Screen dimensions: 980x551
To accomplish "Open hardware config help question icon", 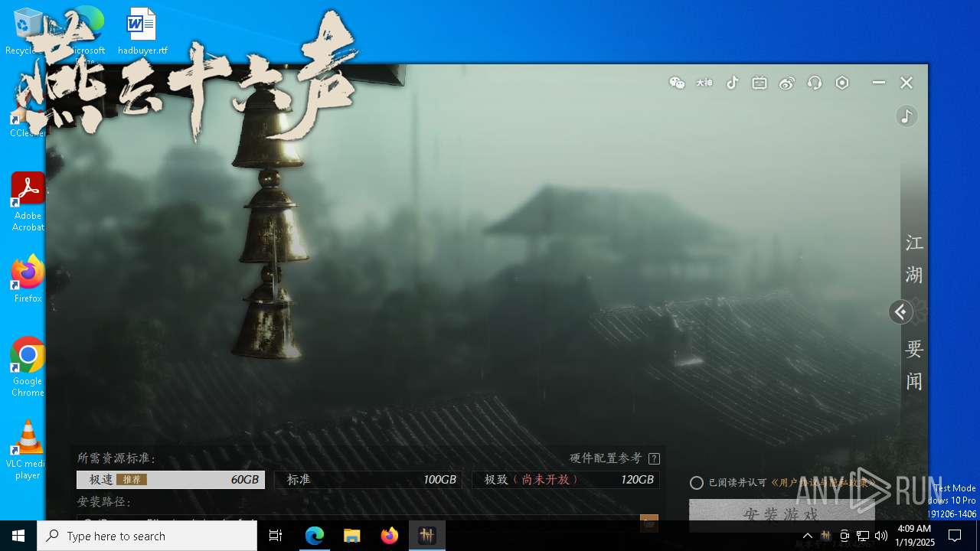I will [654, 458].
